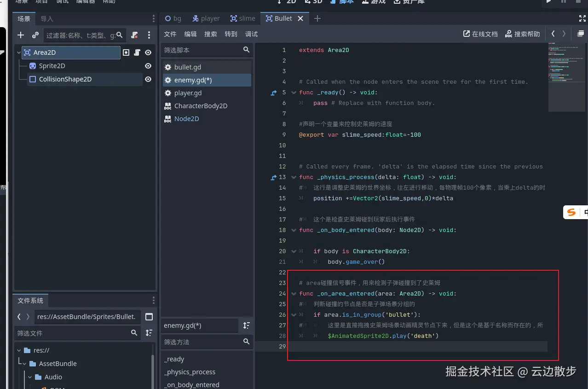This screenshot has width=588, height=389.
Task: Close the Bullet scene tab
Action: [300, 18]
